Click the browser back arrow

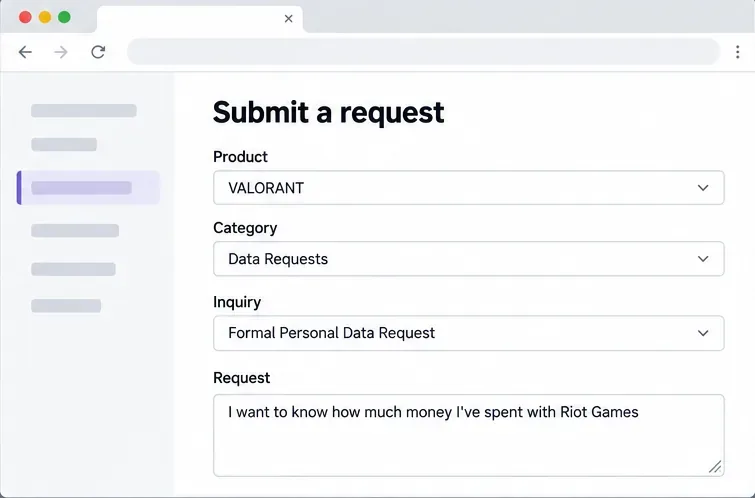[25, 52]
